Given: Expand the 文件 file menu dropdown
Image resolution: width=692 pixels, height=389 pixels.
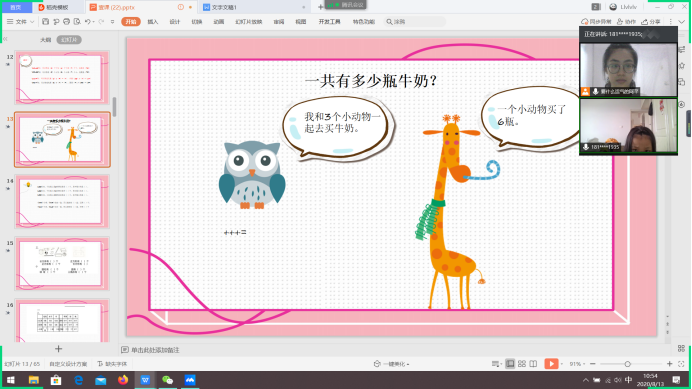Looking at the screenshot, I should 21,22.
